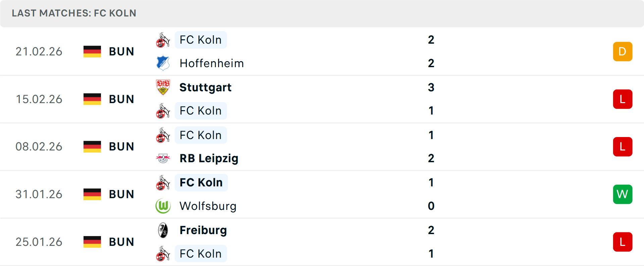Click the orange D draw result badge

pos(623,51)
